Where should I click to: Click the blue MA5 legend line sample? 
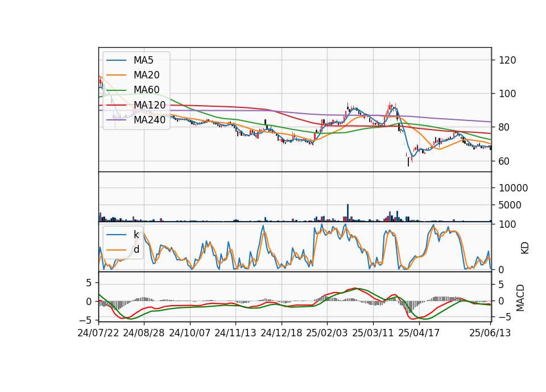tap(116, 61)
